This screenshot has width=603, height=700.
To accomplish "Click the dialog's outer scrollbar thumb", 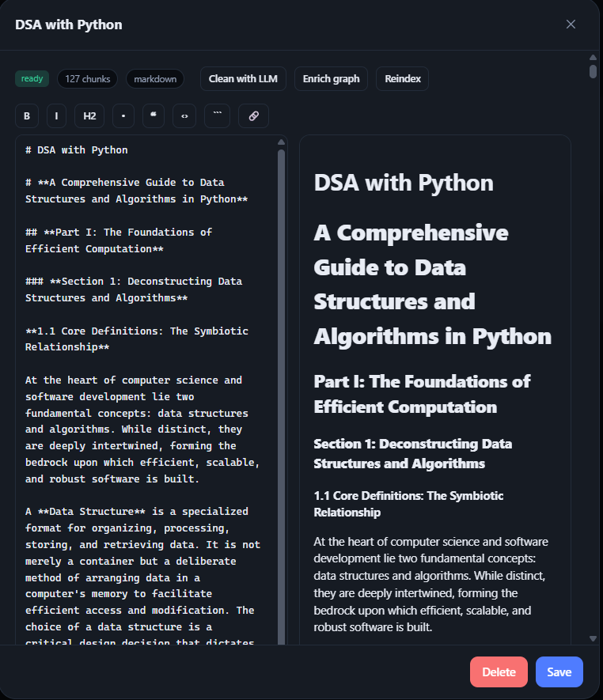I will click(594, 72).
